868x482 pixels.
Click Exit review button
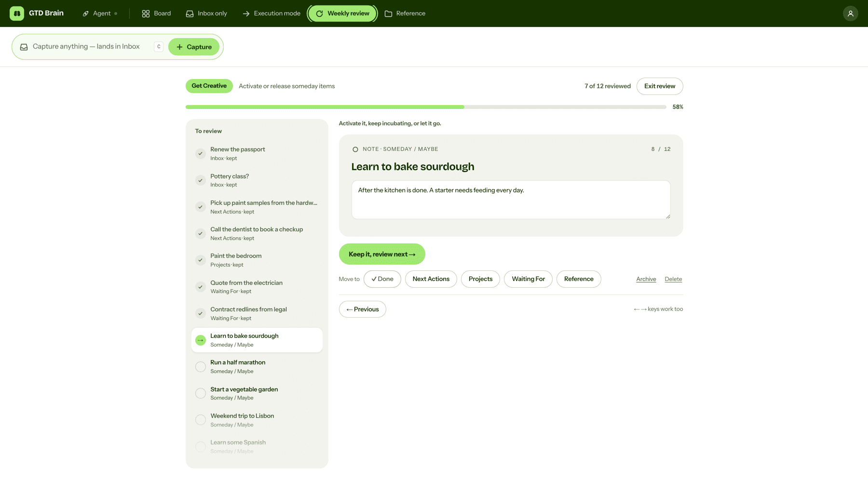660,86
